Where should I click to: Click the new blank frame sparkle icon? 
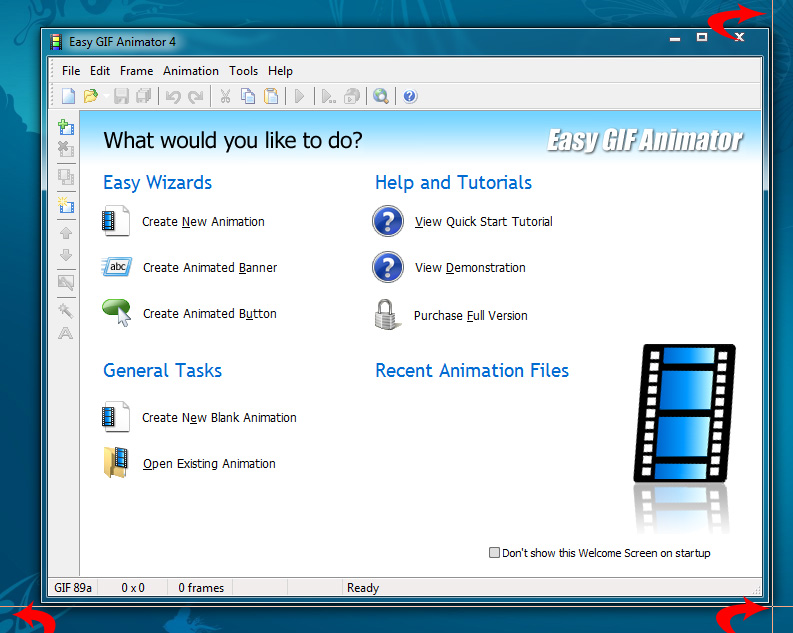pos(66,205)
